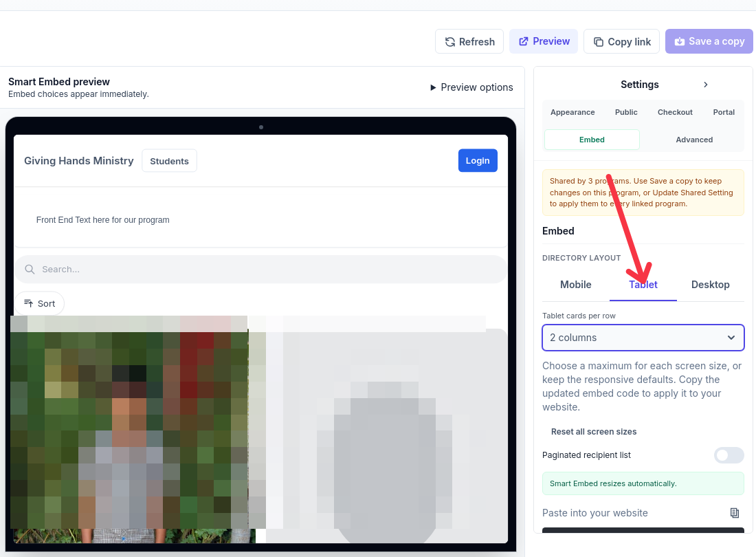Toggle the Paginated recipient list switch
This screenshot has width=756, height=557.
click(x=729, y=455)
